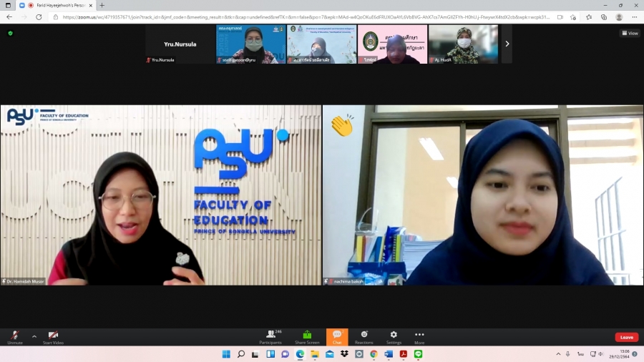The width and height of the screenshot is (644, 362).
Task: Expand audio options arrow beside Unmute
Action: pyautogui.click(x=34, y=336)
